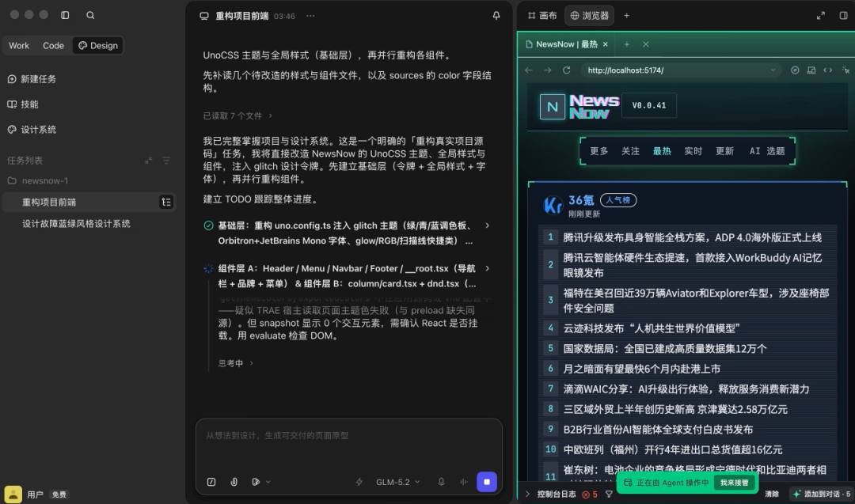Toggle the task outline icon on 重构项目前端
This screenshot has height=504, width=855.
166,202
